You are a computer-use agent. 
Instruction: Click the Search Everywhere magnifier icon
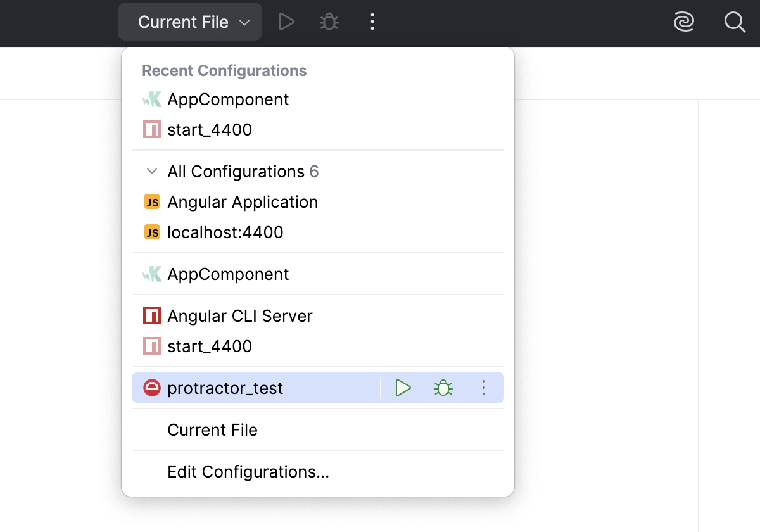click(x=735, y=22)
